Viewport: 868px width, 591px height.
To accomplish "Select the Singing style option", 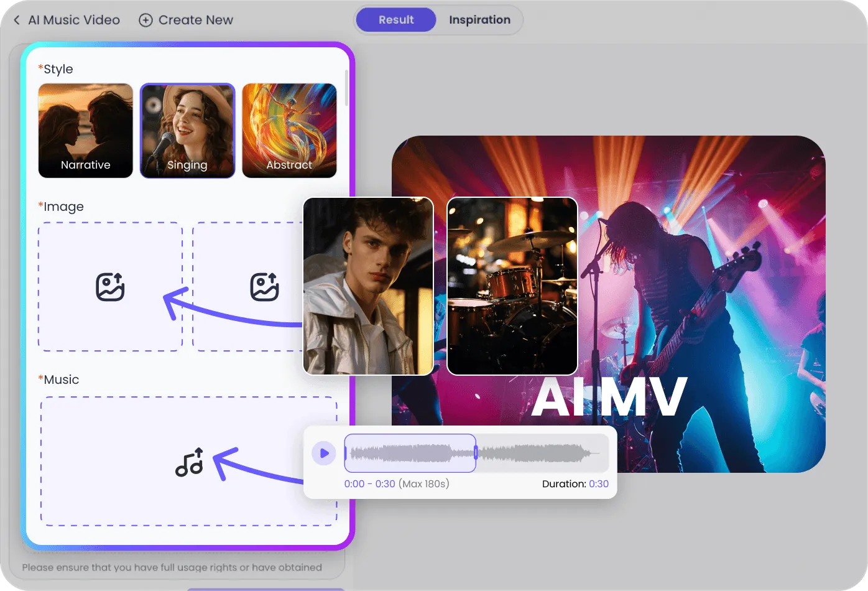I will 188,131.
